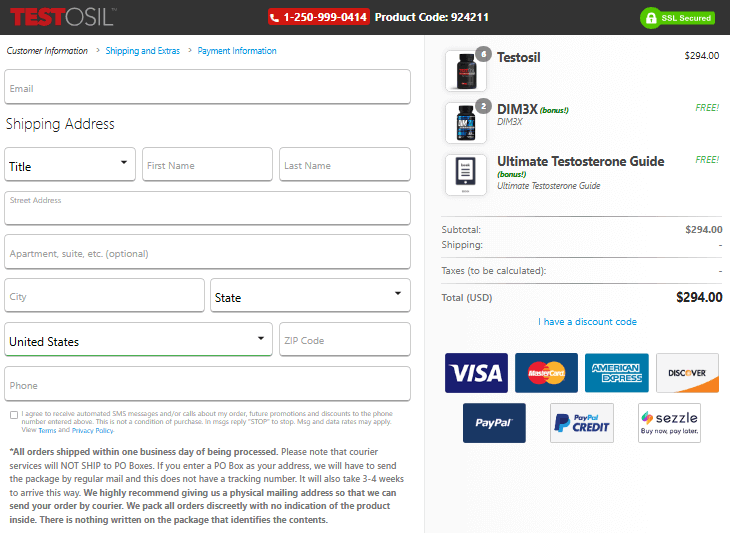The height and width of the screenshot is (533, 730).
Task: Focus the Phone field
Action: 208,384
